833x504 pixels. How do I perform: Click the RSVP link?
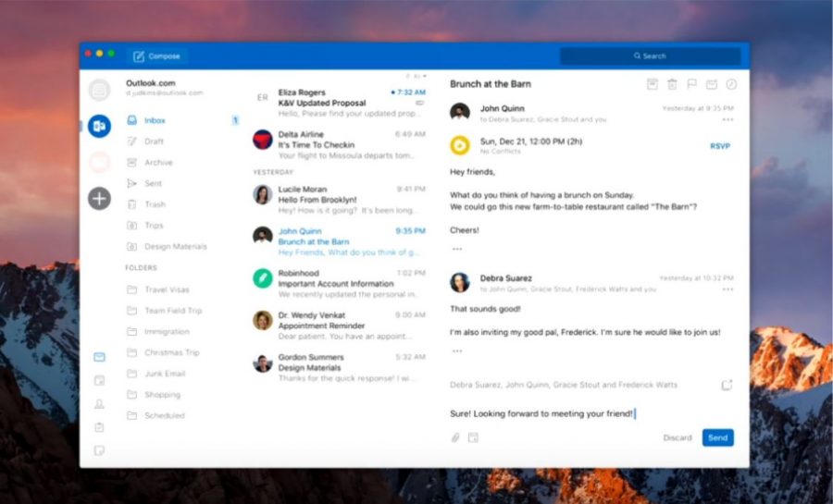[x=719, y=146]
